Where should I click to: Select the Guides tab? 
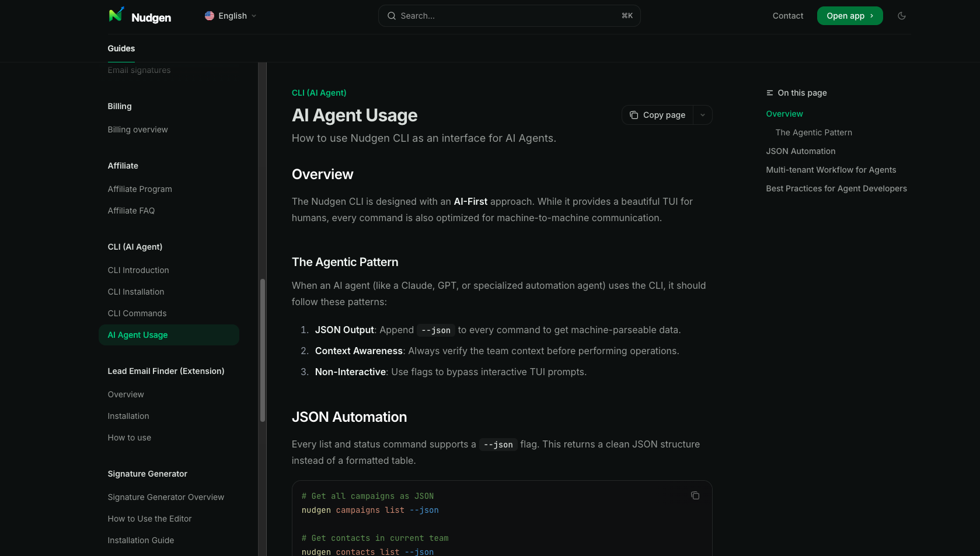[121, 48]
